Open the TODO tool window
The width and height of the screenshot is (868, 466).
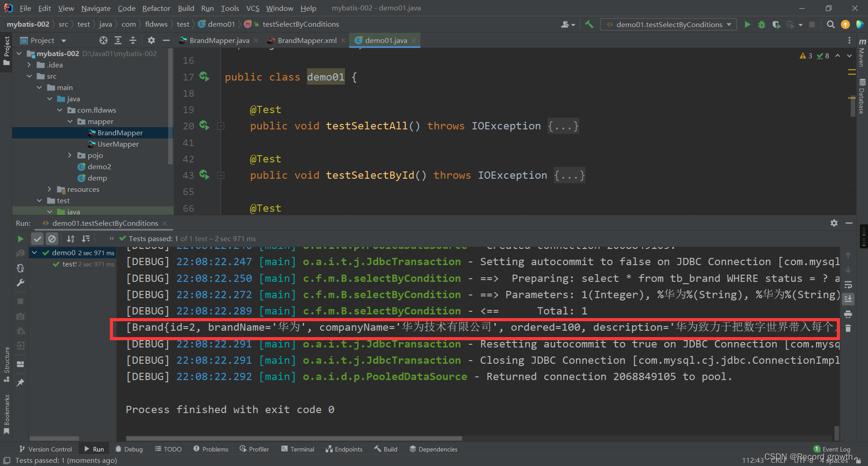(x=168, y=449)
